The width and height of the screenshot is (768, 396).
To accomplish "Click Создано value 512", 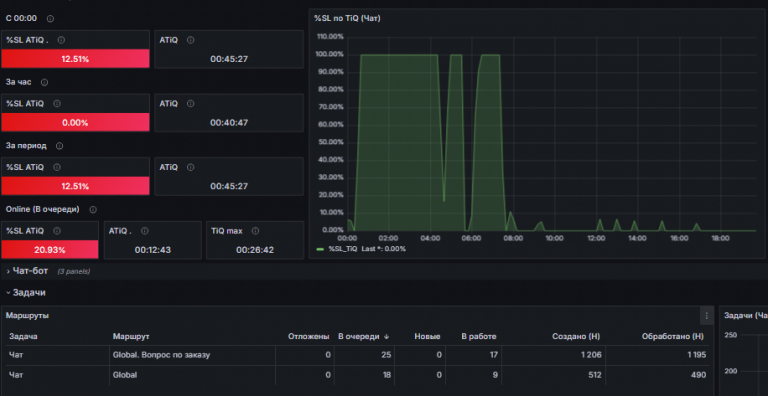I will [x=595, y=375].
